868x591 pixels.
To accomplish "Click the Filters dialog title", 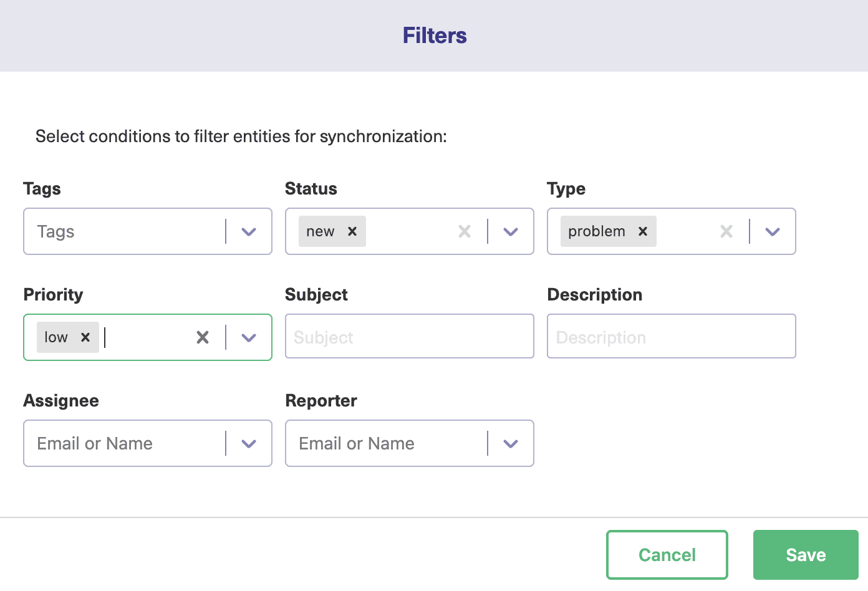I will (434, 36).
